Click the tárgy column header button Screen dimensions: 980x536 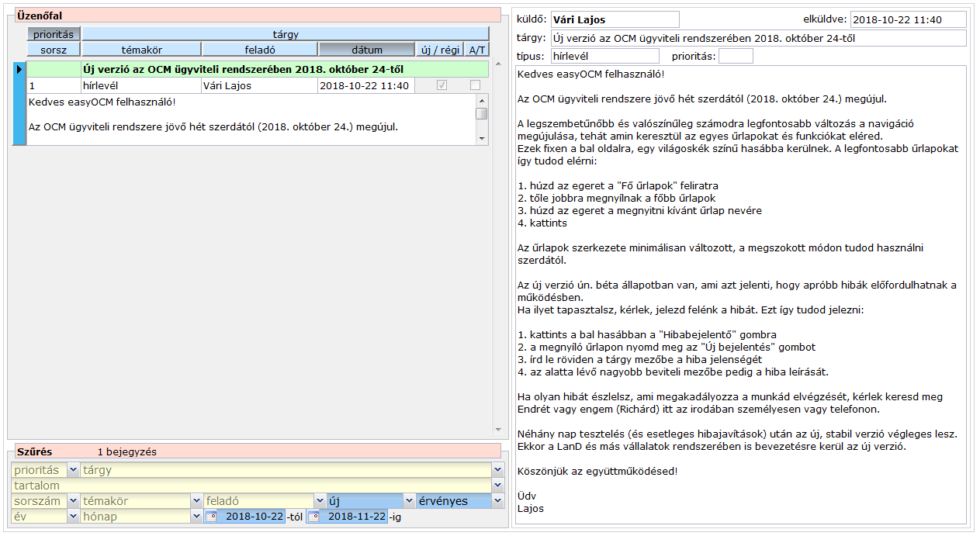(285, 34)
